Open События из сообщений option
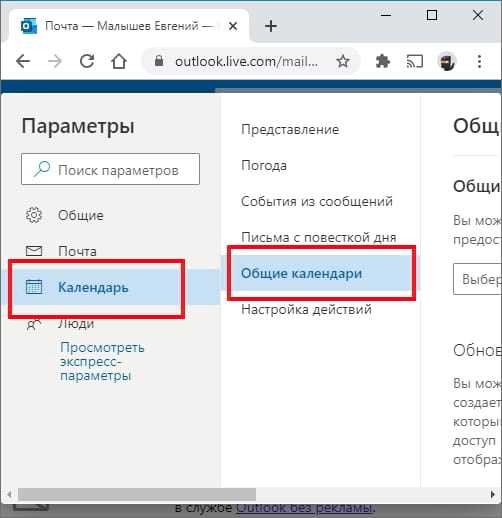502x518 pixels. click(317, 201)
